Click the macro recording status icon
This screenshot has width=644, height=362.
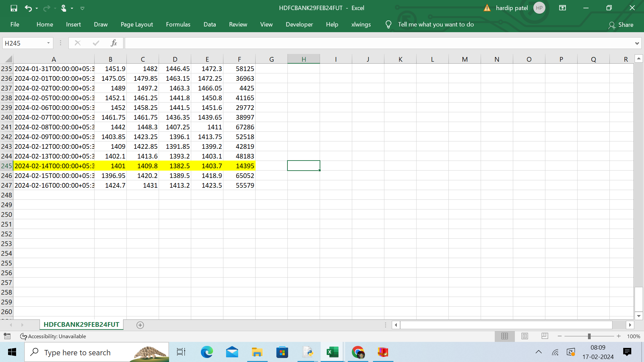(7, 336)
